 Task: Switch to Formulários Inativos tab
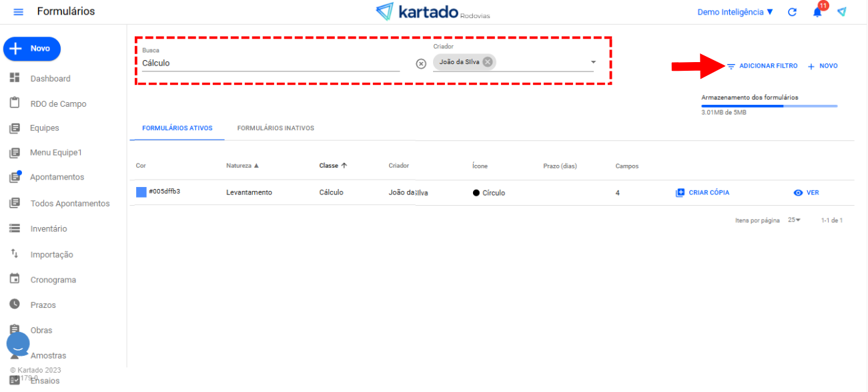pos(276,128)
